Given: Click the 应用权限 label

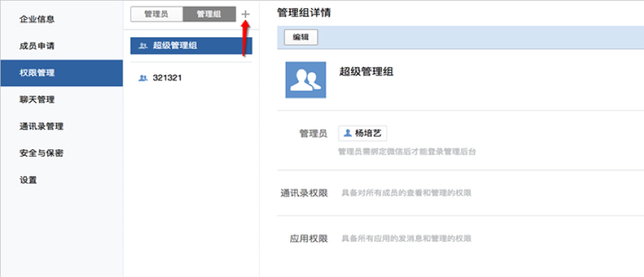Looking at the screenshot, I should 309,238.
